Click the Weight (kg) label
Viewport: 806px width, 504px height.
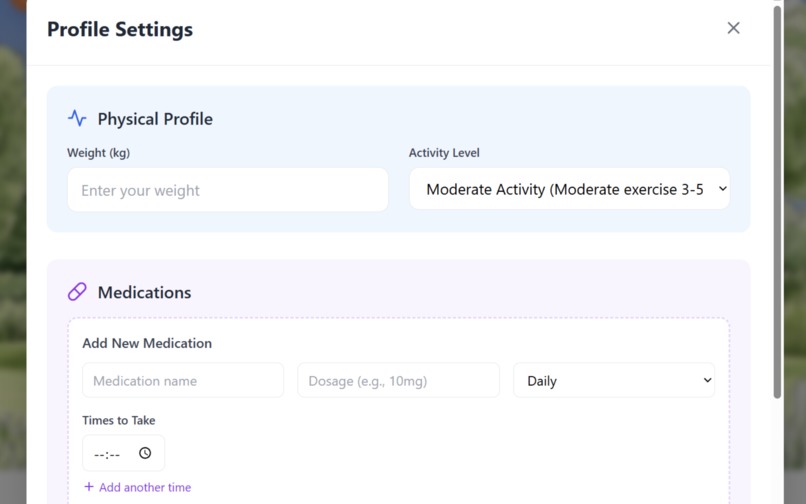point(99,153)
